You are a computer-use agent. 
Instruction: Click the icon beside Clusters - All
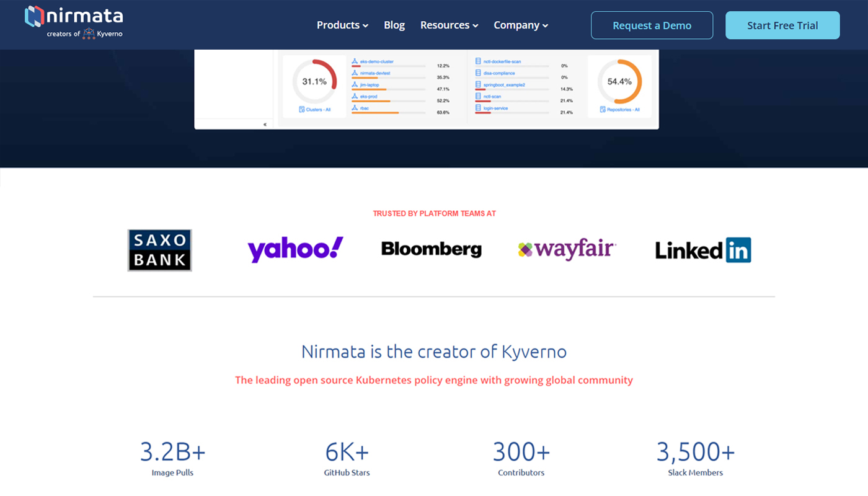[x=302, y=110]
